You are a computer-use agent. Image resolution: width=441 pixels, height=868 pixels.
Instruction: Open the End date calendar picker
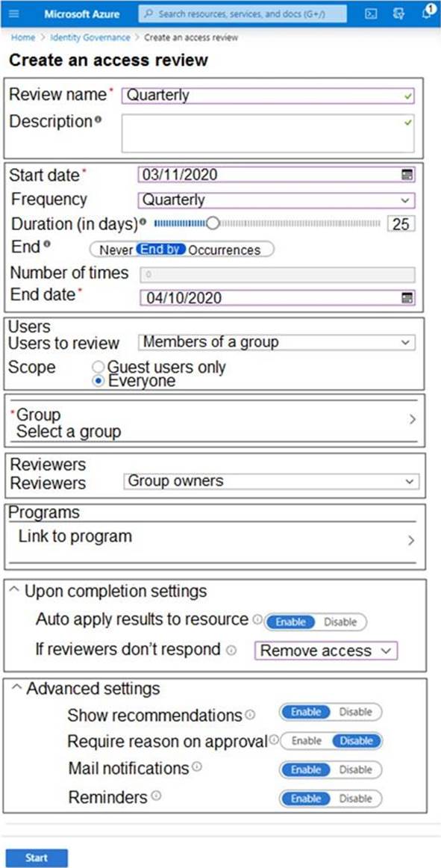[x=407, y=298]
